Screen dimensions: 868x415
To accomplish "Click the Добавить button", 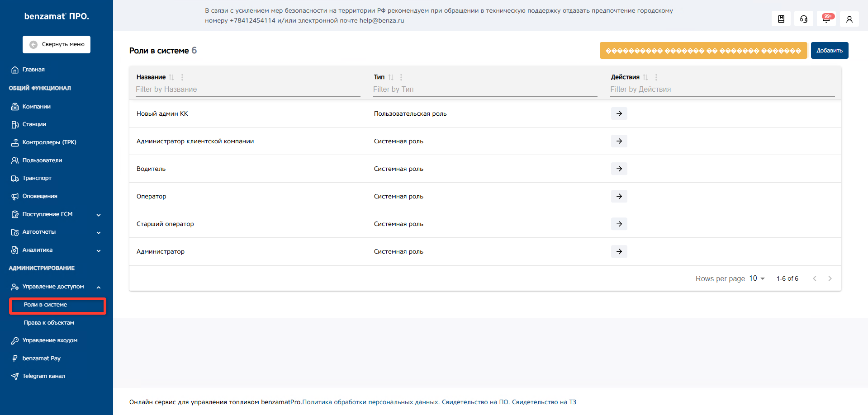I will (829, 51).
